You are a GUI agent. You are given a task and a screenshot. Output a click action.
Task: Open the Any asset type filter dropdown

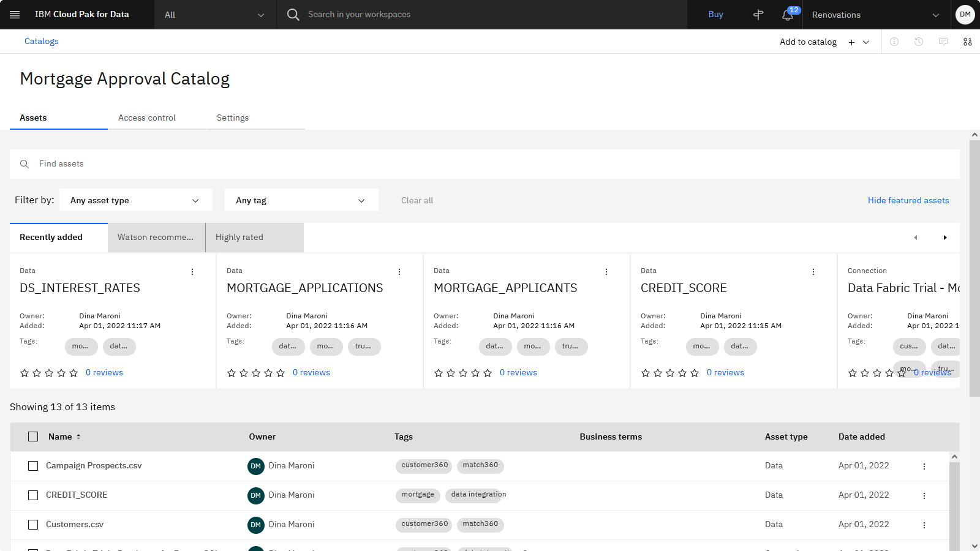136,200
